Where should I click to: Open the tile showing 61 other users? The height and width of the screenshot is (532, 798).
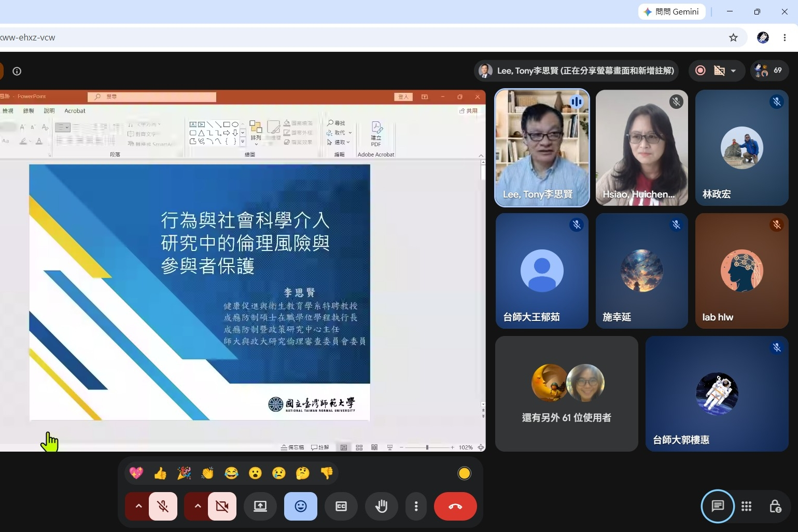click(x=566, y=394)
